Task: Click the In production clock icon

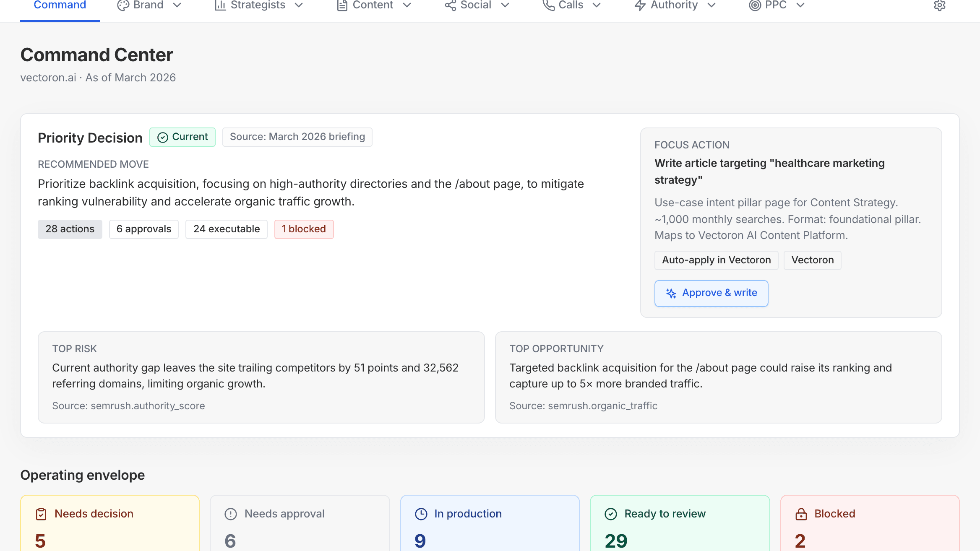Action: click(x=421, y=513)
